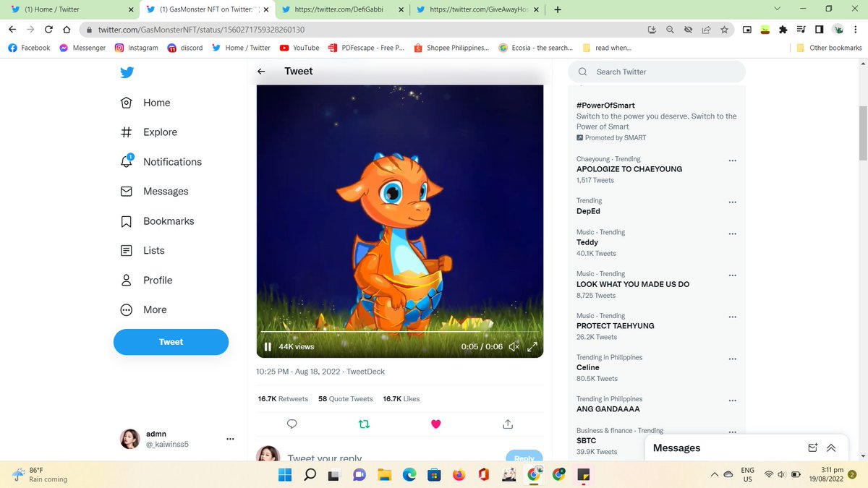Open more options for APOLOGIZE TO CHAEYOUNG
The height and width of the screenshot is (488, 868).
733,160
